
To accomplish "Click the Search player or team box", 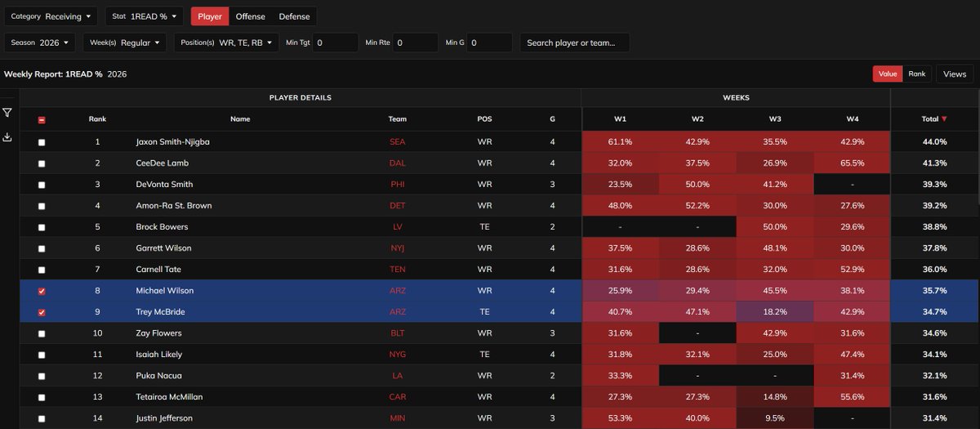I will point(575,42).
